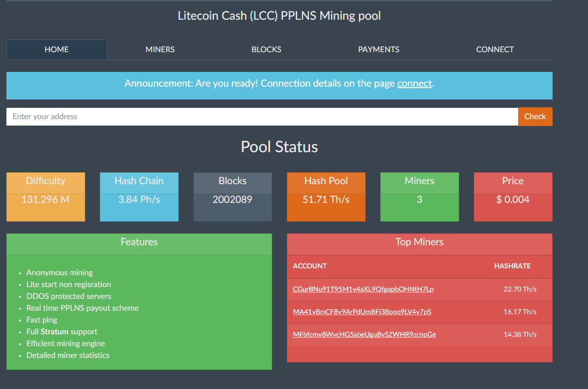Select the red Price card

coord(513,196)
